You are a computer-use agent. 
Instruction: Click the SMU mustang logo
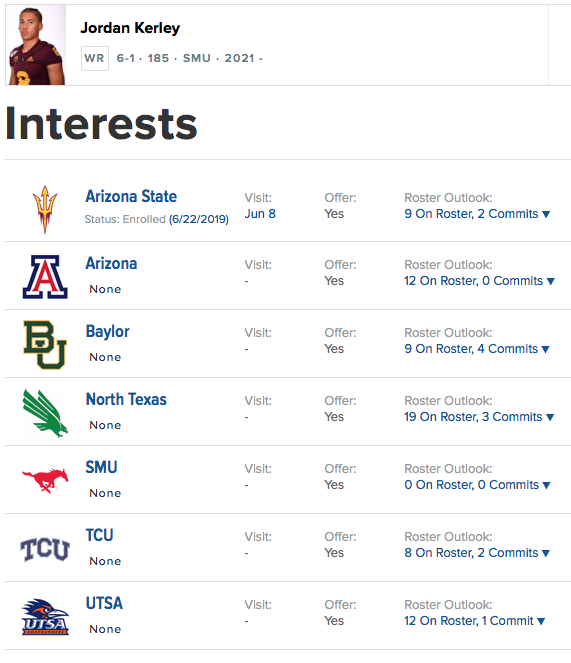(45, 480)
